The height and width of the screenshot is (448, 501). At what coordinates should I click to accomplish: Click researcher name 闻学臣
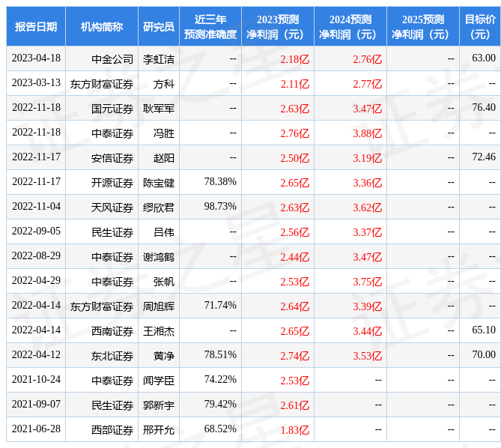(159, 381)
